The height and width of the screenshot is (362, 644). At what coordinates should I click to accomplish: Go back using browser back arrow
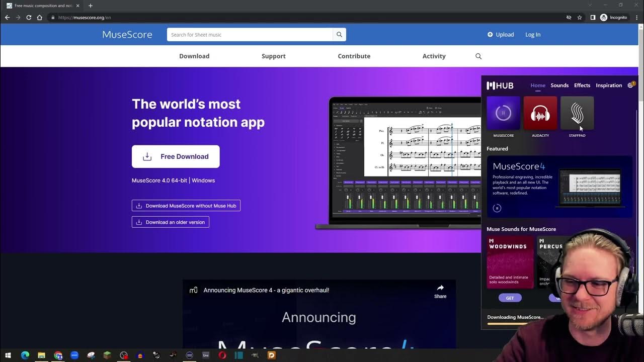pyautogui.click(x=7, y=18)
